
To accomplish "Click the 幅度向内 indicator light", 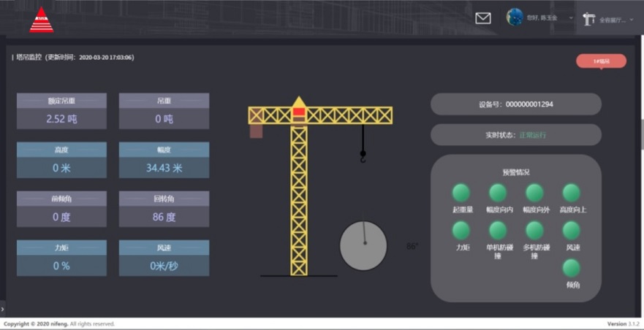I will (x=498, y=193).
